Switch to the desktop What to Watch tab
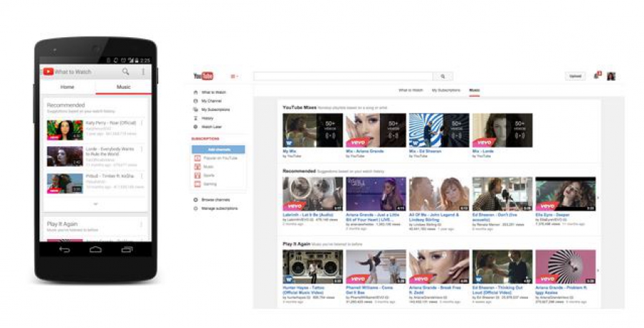Image resolution: width=644 pixels, height=328 pixels. pyautogui.click(x=411, y=90)
